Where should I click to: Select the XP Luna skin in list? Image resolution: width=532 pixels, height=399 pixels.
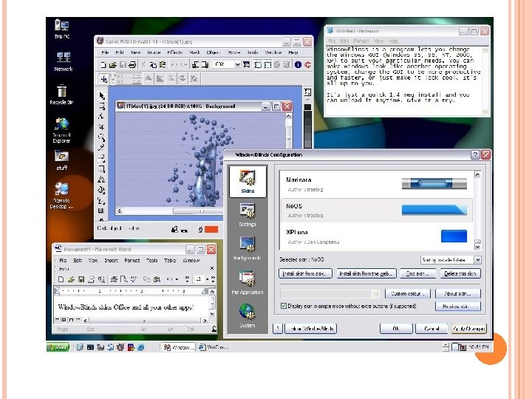(x=377, y=237)
